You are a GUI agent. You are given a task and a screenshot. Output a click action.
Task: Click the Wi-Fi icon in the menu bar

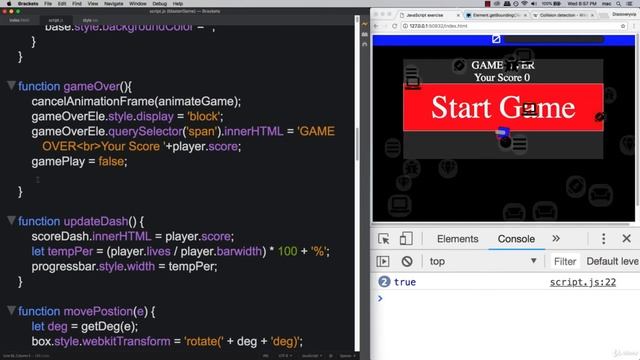coord(524,4)
